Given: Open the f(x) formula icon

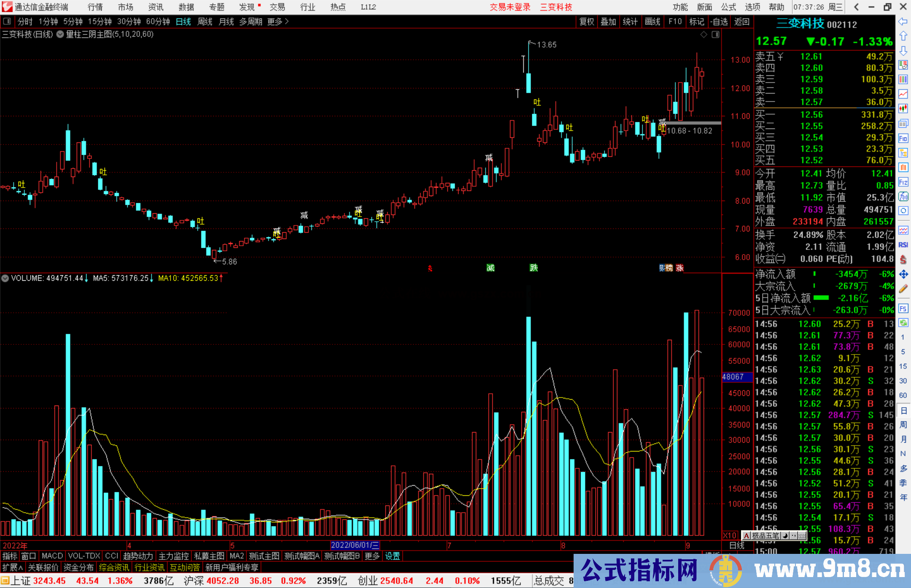Looking at the screenshot, I should click(903, 196).
